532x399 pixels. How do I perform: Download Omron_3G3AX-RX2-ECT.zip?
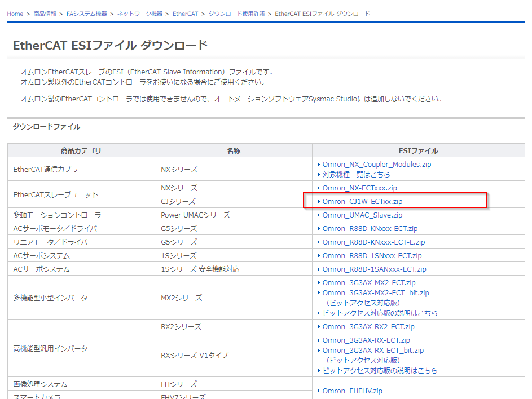click(x=368, y=327)
